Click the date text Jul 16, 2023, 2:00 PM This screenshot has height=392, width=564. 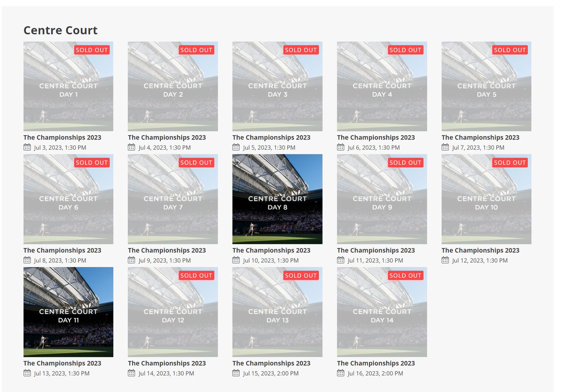click(x=375, y=374)
